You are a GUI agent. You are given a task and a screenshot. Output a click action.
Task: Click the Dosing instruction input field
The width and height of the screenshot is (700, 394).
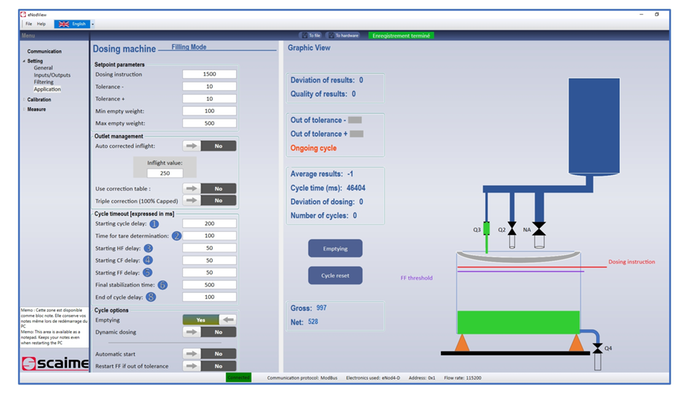(209, 74)
